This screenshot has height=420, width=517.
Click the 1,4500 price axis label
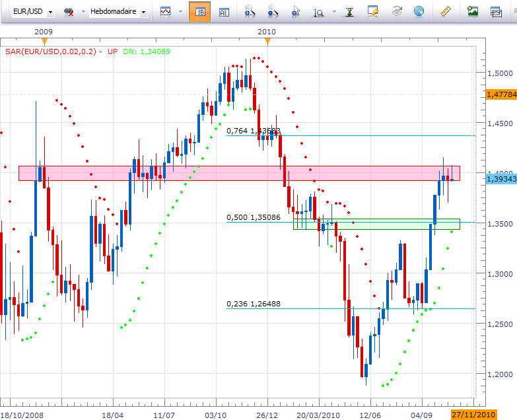[500, 123]
